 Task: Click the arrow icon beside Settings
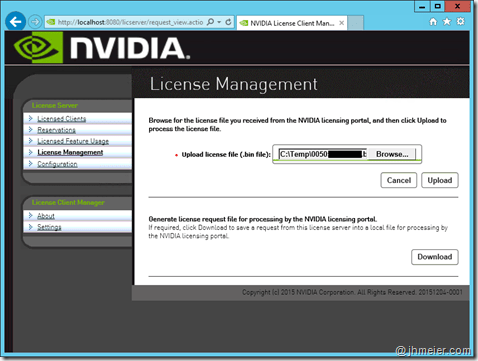pos(30,227)
